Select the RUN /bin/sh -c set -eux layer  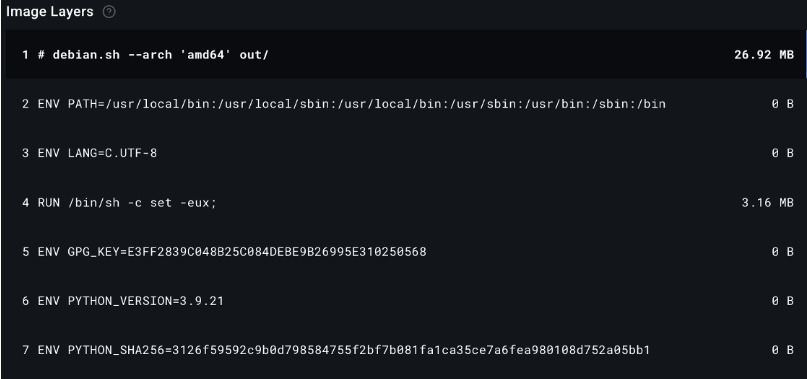tap(406, 202)
